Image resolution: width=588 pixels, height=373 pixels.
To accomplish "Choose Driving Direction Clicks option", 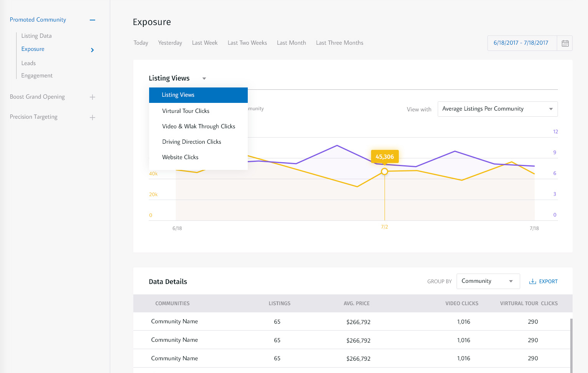I will point(192,142).
